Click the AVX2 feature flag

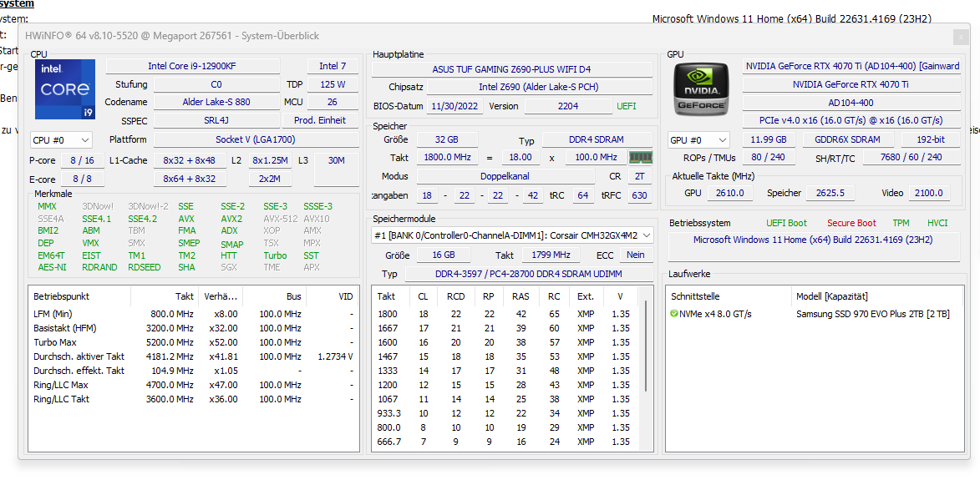pyautogui.click(x=231, y=219)
